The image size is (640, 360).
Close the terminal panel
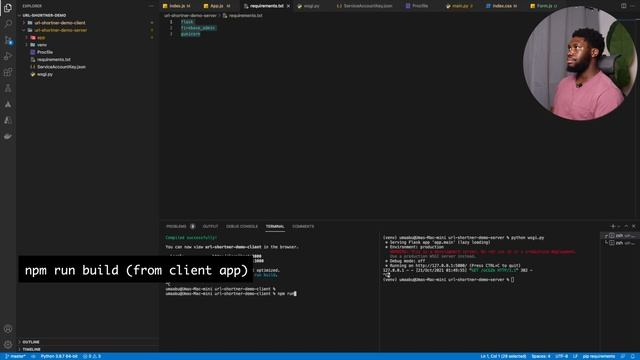point(633,226)
